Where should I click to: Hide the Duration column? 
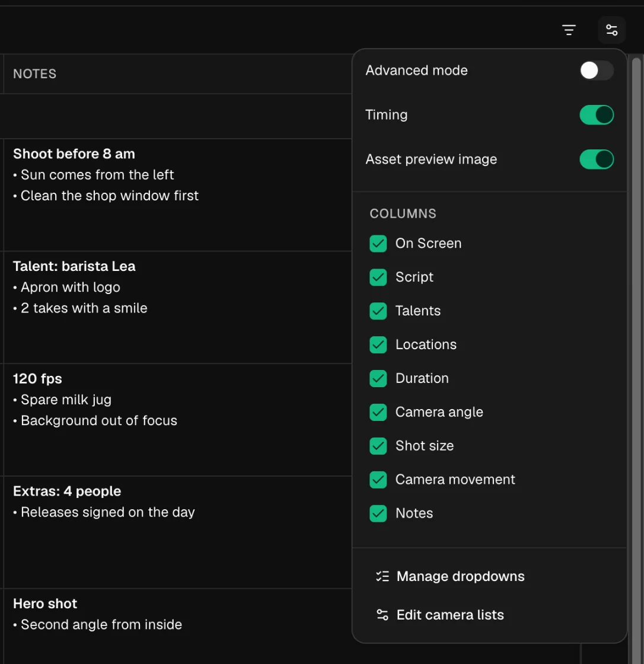coord(378,379)
